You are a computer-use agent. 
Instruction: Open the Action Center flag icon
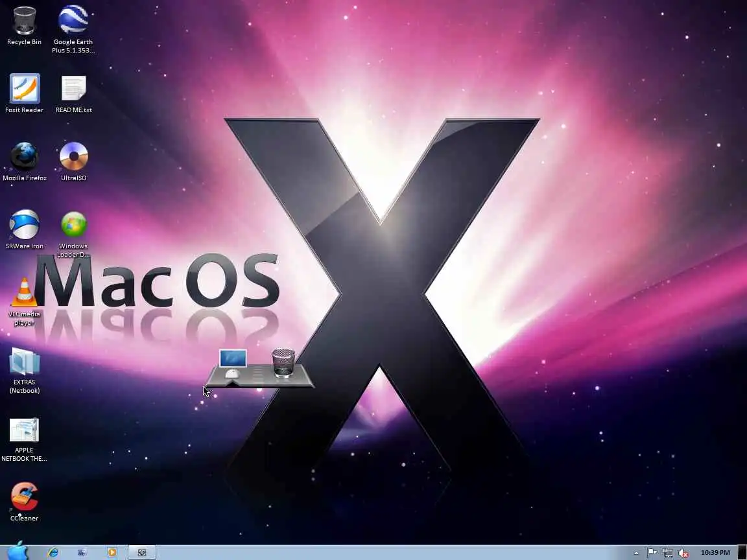click(652, 552)
